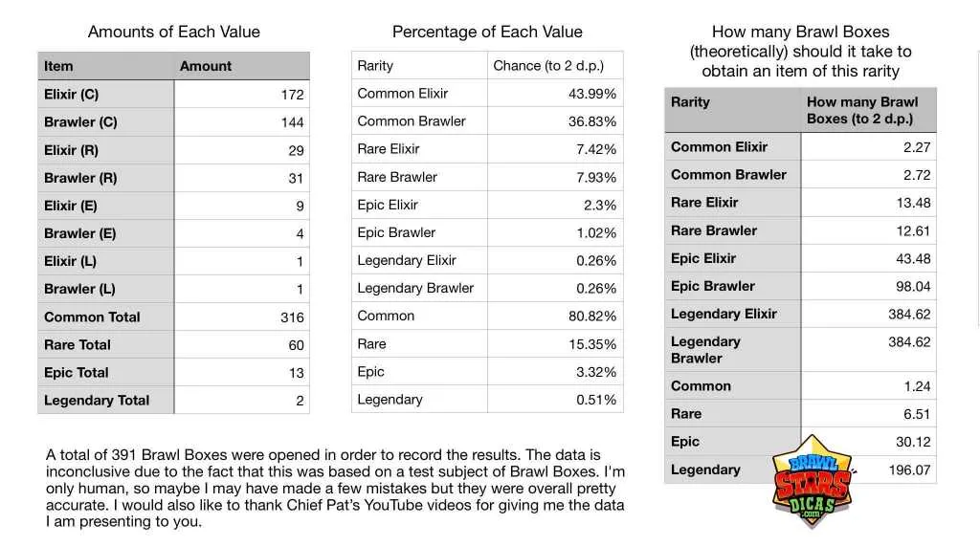Click the 80.82% common chance cell
This screenshot has width=980, height=546.
click(591, 317)
